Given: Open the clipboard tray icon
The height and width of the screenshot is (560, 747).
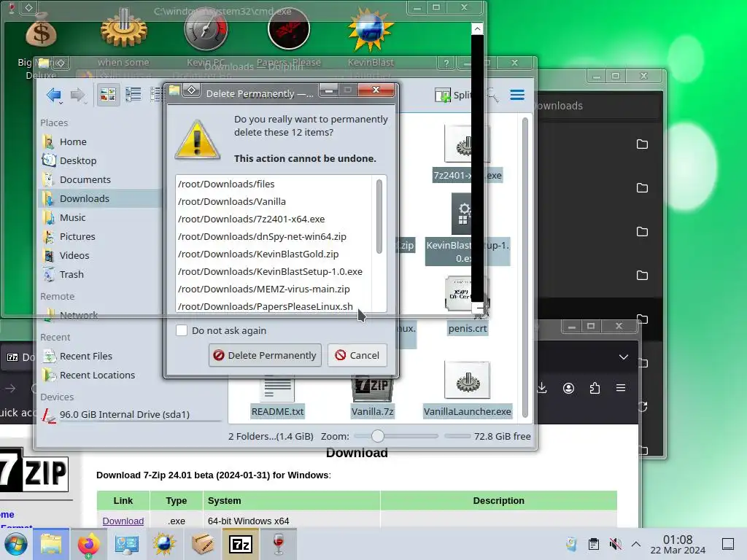Looking at the screenshot, I should click(594, 544).
